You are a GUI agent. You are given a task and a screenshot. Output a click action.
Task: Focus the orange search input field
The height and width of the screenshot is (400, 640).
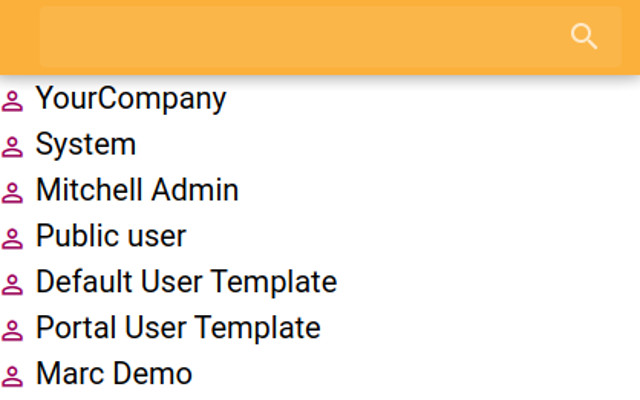click(331, 37)
